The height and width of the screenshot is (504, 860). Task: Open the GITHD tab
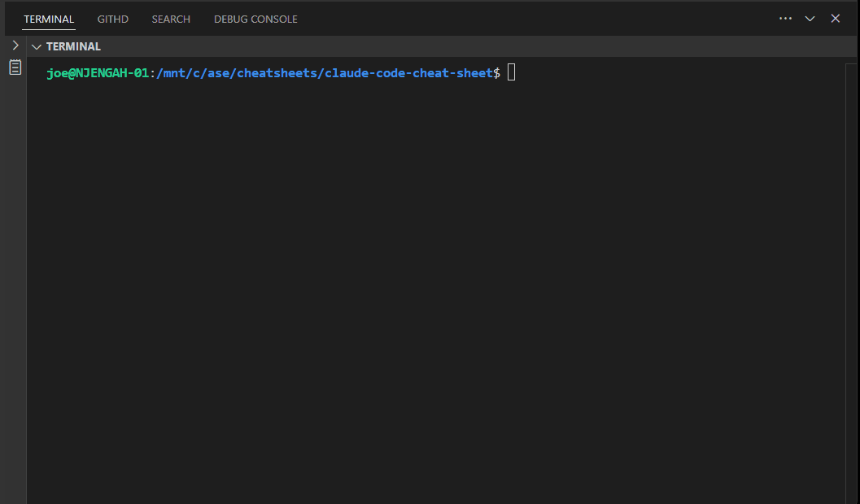pos(112,20)
